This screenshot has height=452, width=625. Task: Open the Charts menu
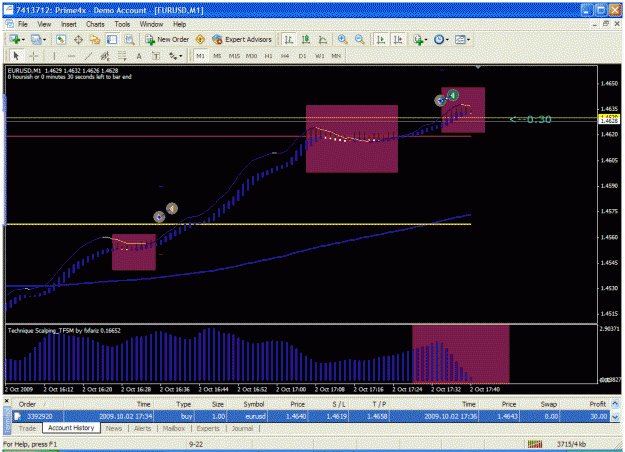[95, 24]
